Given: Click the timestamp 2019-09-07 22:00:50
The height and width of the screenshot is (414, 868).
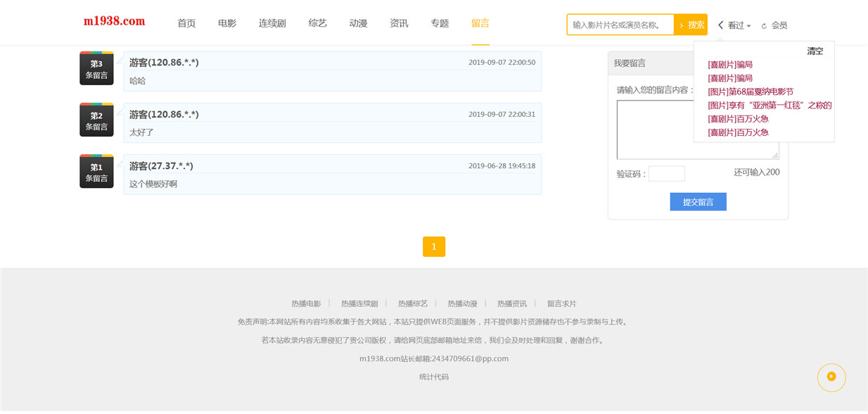Looking at the screenshot, I should pyautogui.click(x=502, y=63).
